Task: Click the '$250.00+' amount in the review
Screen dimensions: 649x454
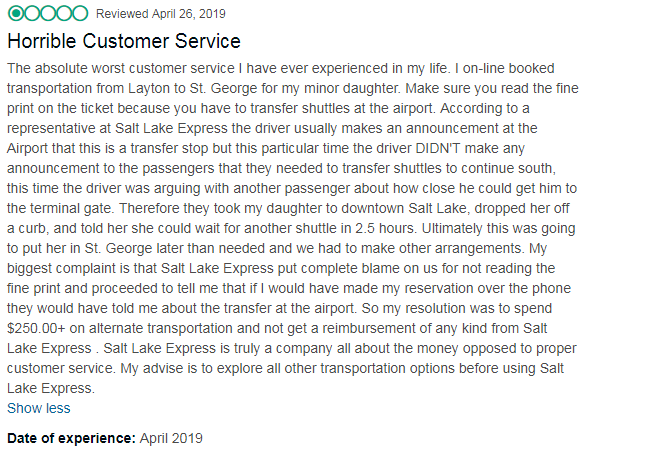Action: point(36,328)
